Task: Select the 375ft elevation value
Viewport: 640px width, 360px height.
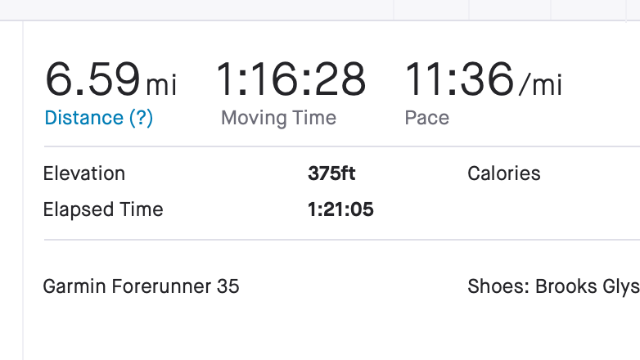Action: (x=331, y=173)
